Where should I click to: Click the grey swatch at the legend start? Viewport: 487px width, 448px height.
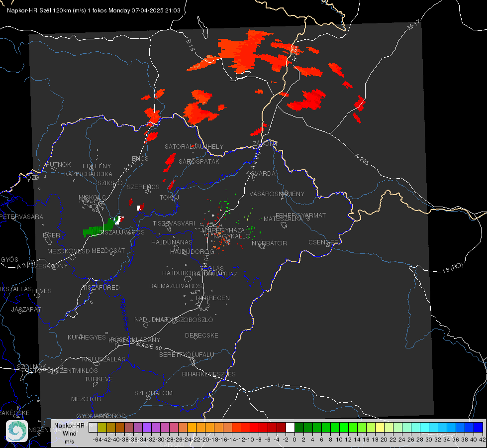pos(93,427)
